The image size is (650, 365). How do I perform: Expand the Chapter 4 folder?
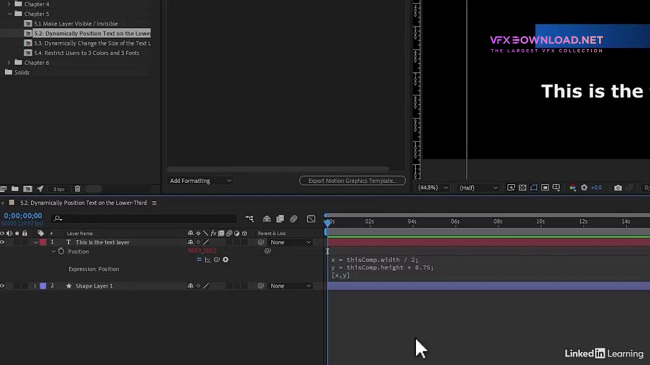point(9,4)
